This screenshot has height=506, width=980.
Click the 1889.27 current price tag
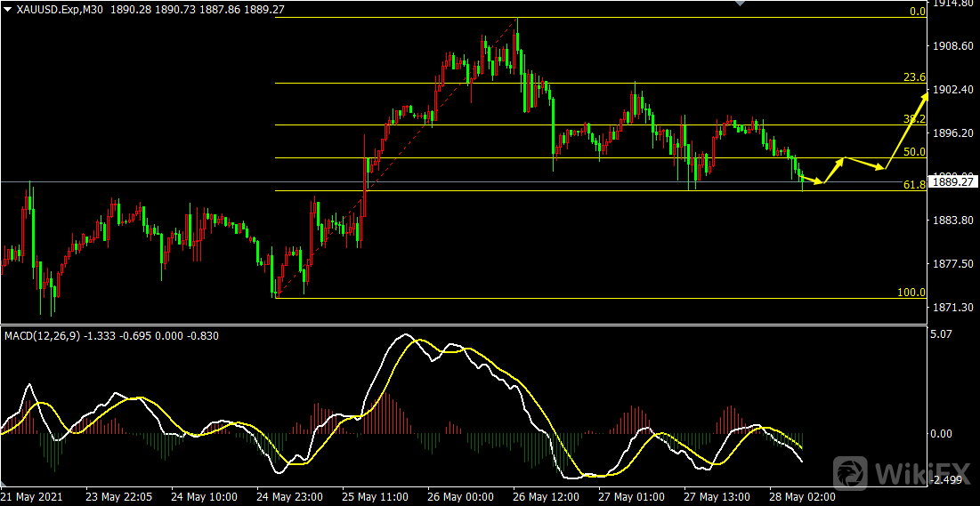click(x=953, y=182)
